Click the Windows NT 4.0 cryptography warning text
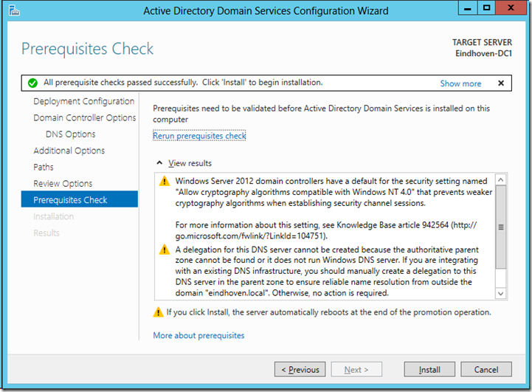 tap(334, 192)
